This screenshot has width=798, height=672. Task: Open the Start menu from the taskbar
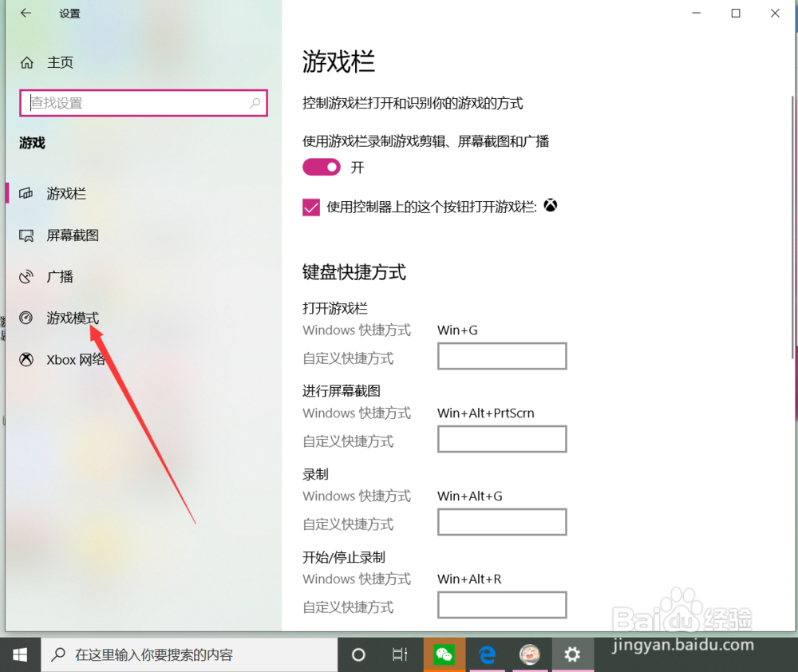coord(20,654)
